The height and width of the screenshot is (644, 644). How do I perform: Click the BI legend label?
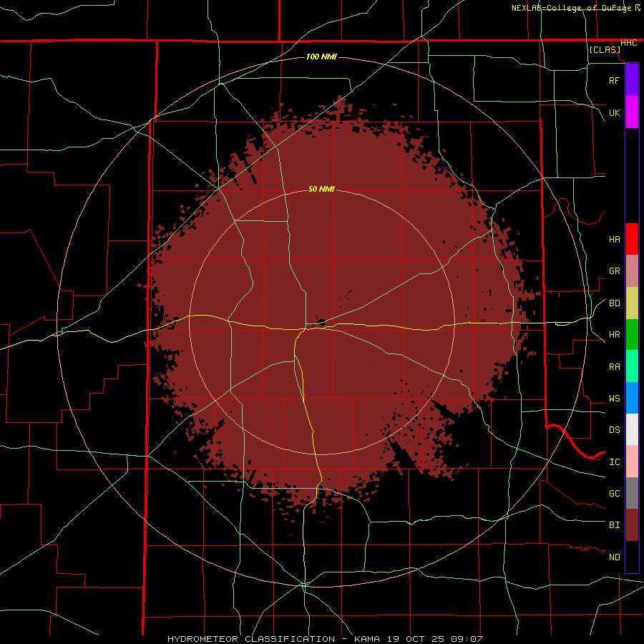click(x=615, y=525)
